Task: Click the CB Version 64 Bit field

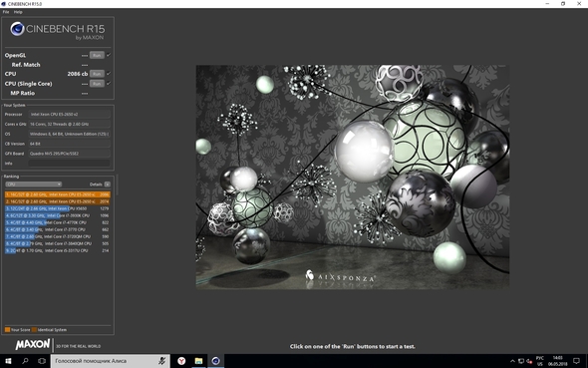Action: click(70, 144)
